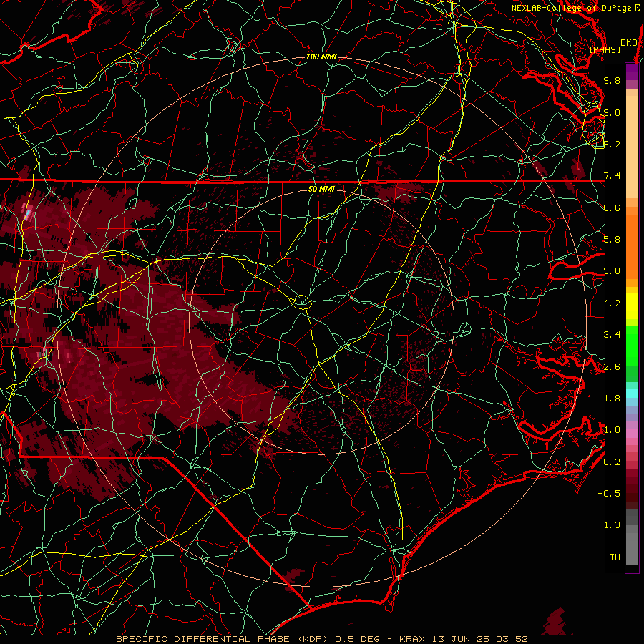
Task: Click the 4.2 legend value
Action: pos(612,303)
